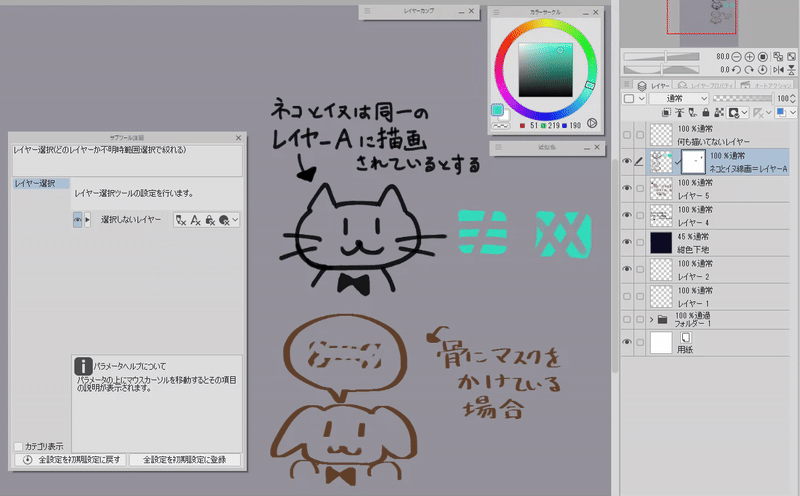Toggle the lock box of レイヤー 5

(x=640, y=188)
